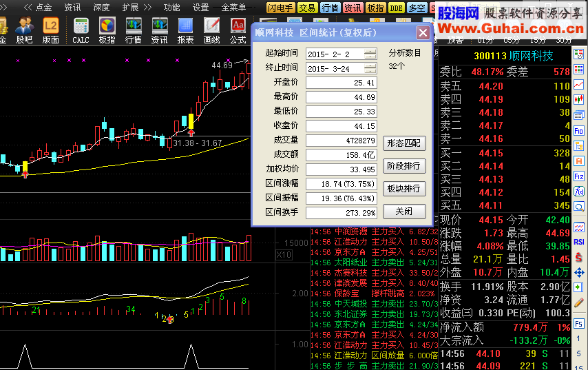This screenshot has height=370, width=588.
Task: Click the 保龄宝 撑杆跳高 alert row
Action: tap(374, 294)
